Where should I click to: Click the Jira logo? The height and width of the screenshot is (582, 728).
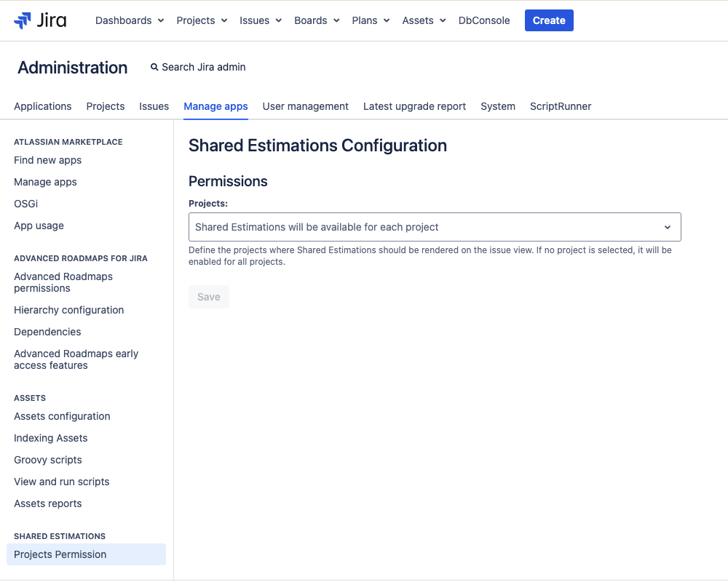pyautogui.click(x=40, y=20)
